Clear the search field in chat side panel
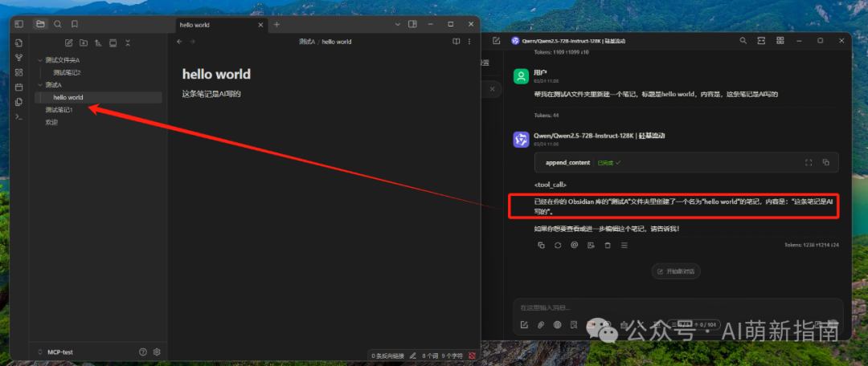Image resolution: width=868 pixels, height=366 pixels. pos(493,88)
